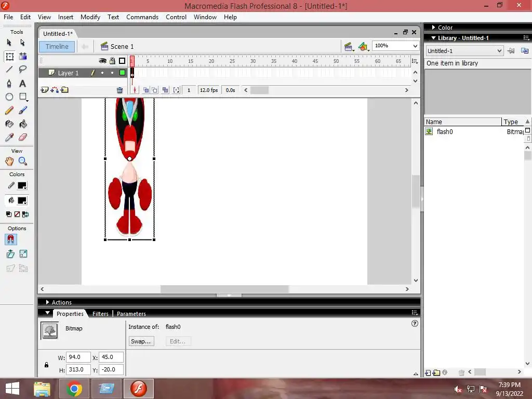Toggle the width-height constrain lock
Screen dimensions: 532x399
(x=46, y=365)
